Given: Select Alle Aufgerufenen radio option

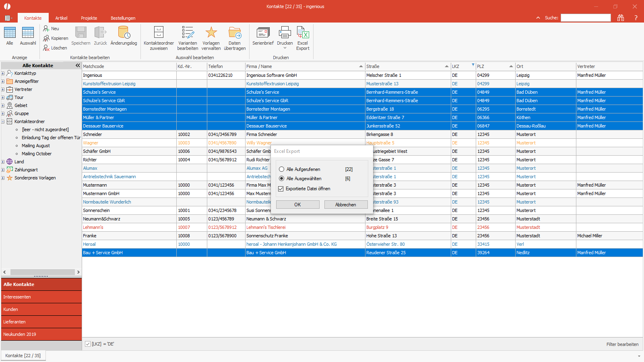Looking at the screenshot, I should pyautogui.click(x=282, y=169).
